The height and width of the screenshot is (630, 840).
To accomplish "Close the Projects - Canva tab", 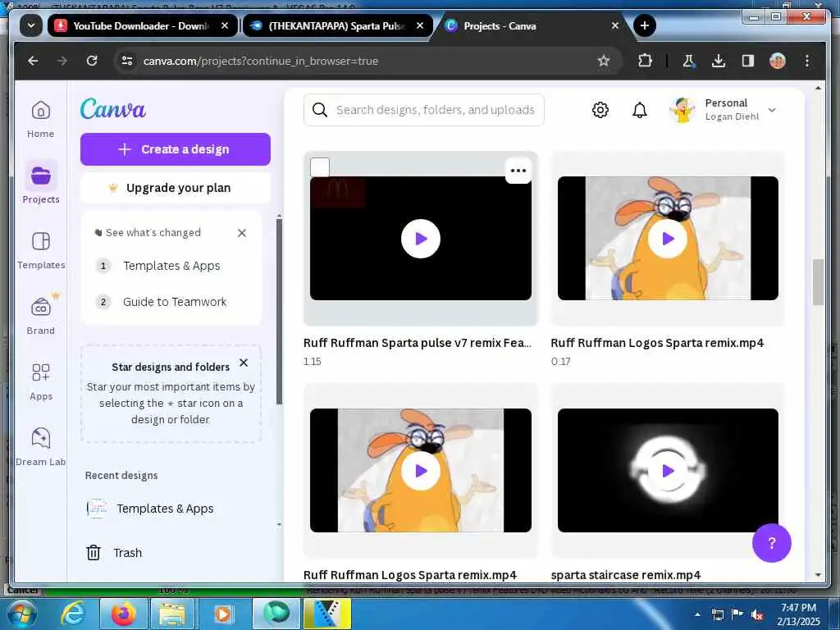I will coord(615,25).
